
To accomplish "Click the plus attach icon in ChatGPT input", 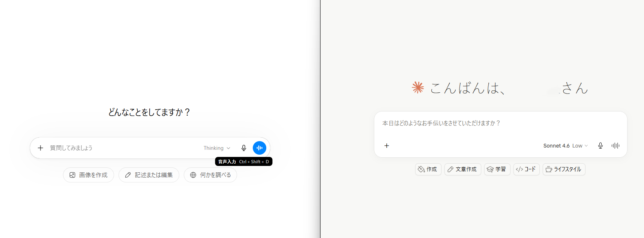I will coord(41,148).
